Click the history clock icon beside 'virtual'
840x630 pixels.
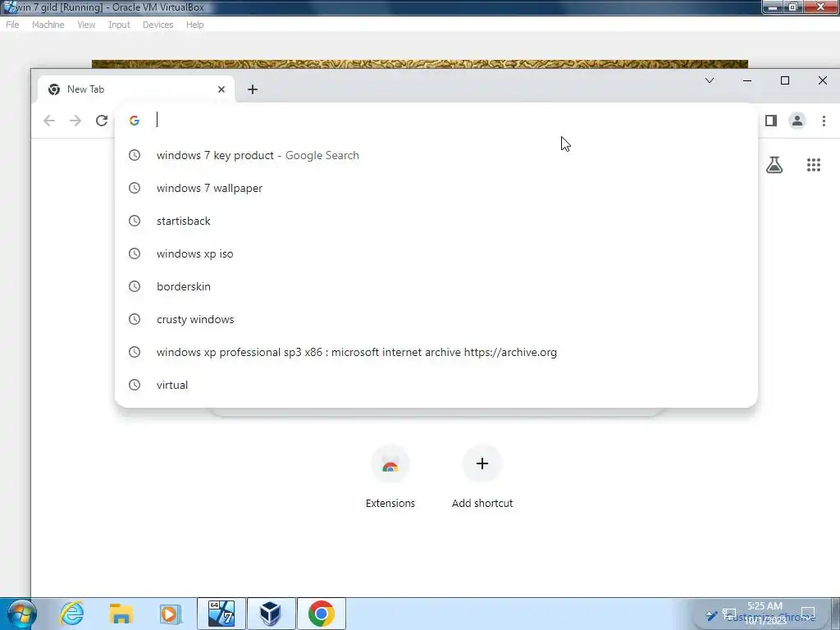pyautogui.click(x=135, y=385)
